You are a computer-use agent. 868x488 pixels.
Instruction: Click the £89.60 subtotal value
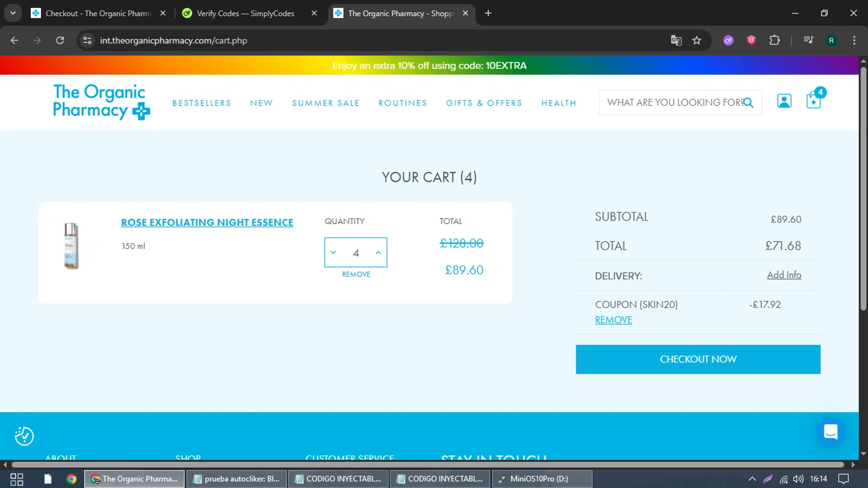(x=786, y=219)
